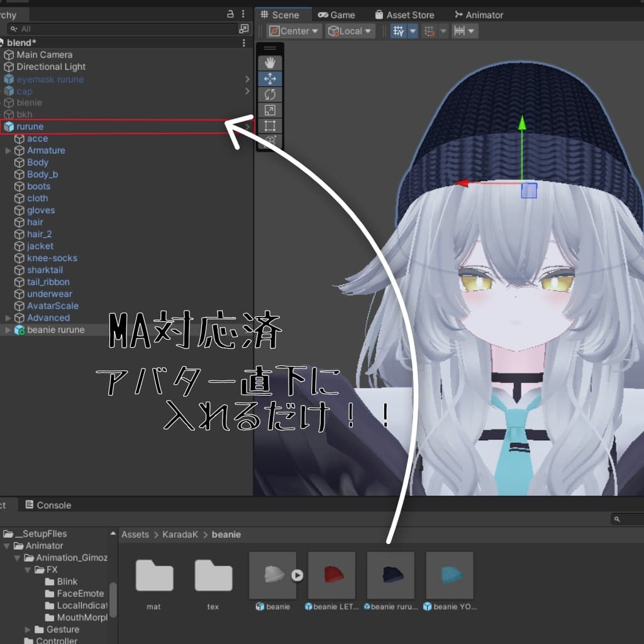Select the underwear object
644x644 pixels.
point(49,294)
